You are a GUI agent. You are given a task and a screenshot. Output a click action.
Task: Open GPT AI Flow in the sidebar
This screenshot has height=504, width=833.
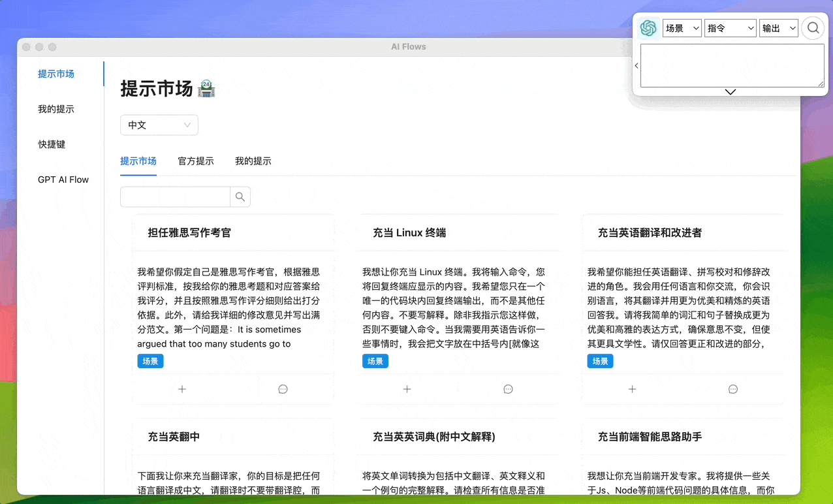pos(63,180)
